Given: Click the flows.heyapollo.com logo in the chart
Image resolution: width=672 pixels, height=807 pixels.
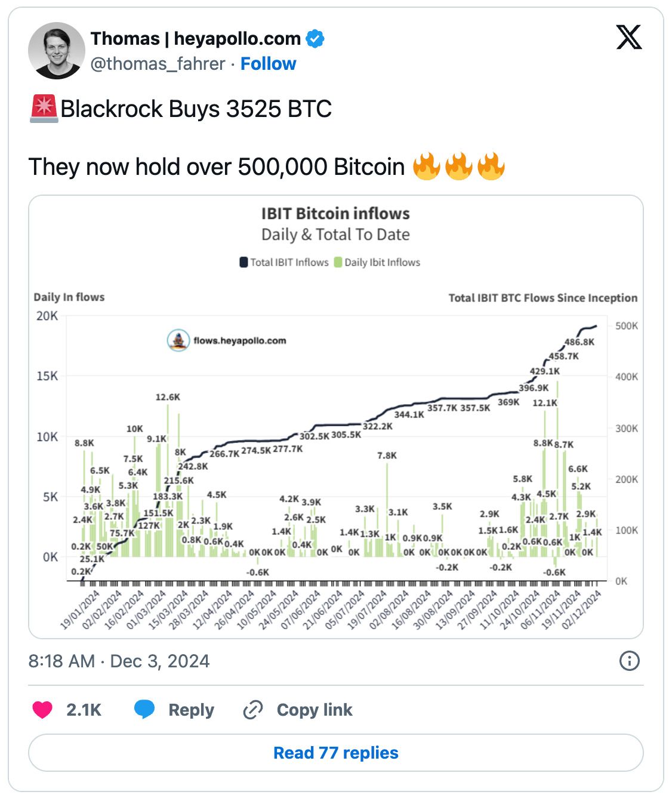Looking at the screenshot, I should [178, 340].
